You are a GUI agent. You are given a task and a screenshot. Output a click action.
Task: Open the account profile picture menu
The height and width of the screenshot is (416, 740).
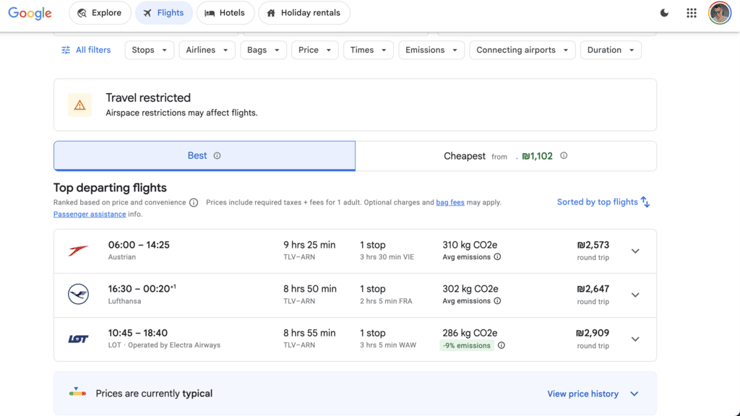(x=719, y=13)
